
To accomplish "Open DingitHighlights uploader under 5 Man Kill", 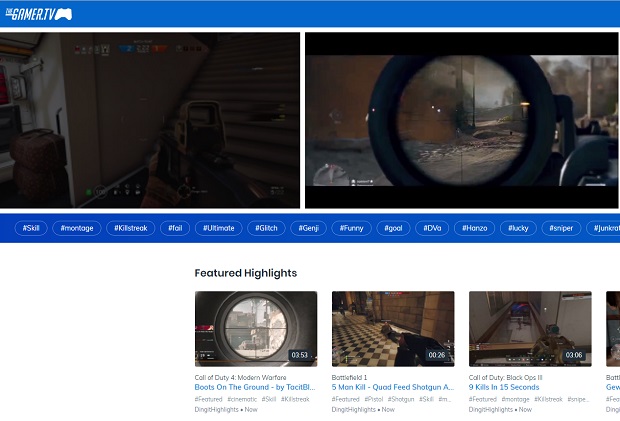I will coord(353,410).
